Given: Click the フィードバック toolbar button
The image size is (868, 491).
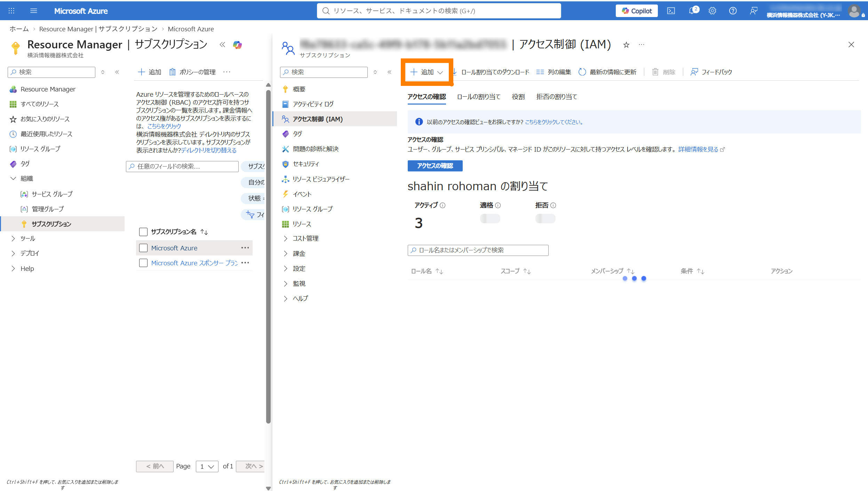Looking at the screenshot, I should (x=711, y=72).
